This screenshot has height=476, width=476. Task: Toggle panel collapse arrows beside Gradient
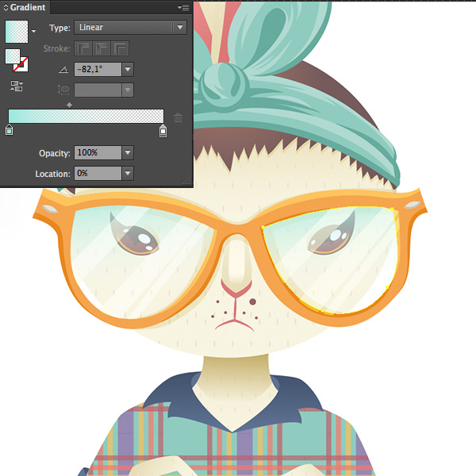coord(6,7)
